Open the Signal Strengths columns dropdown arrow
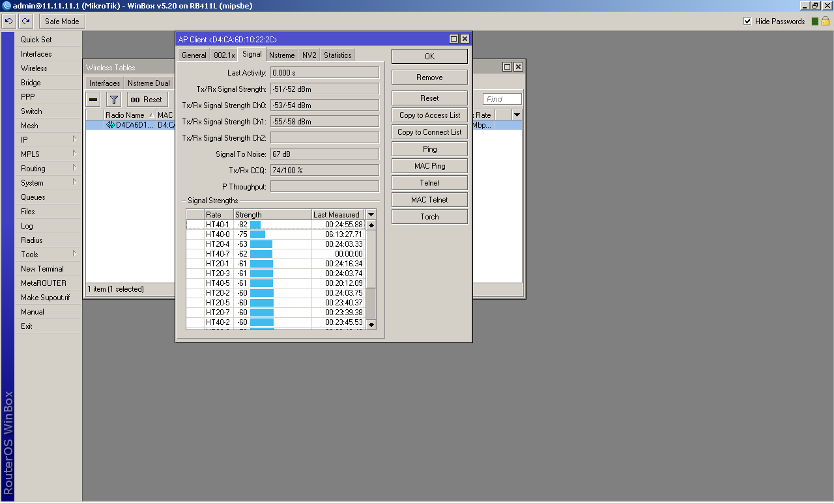 371,214
